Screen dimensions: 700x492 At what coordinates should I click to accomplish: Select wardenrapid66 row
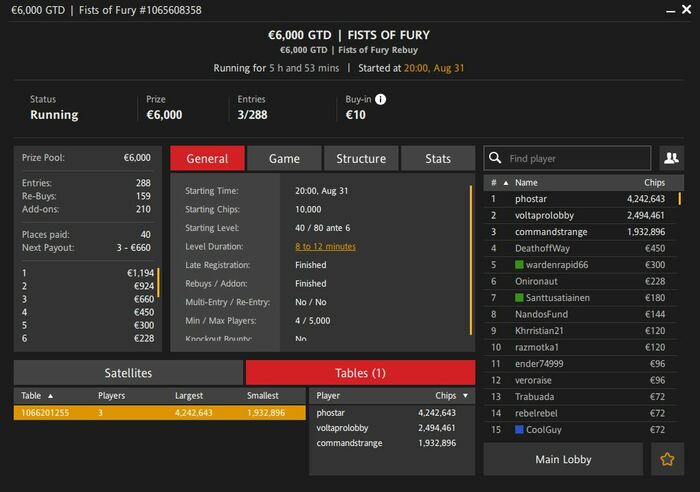point(580,265)
